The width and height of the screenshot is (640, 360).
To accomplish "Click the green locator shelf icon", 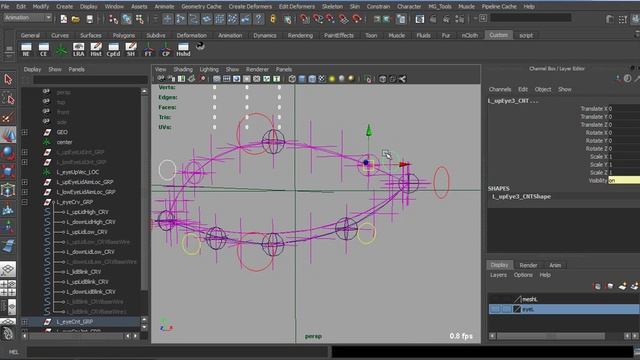I will (61, 49).
